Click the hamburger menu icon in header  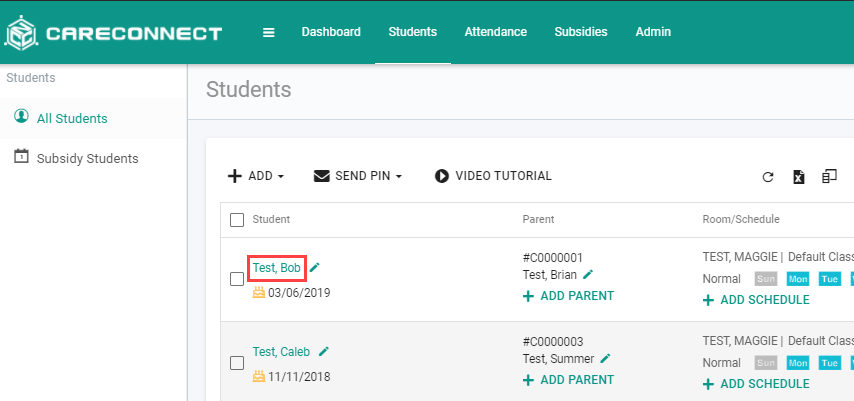[x=269, y=33]
